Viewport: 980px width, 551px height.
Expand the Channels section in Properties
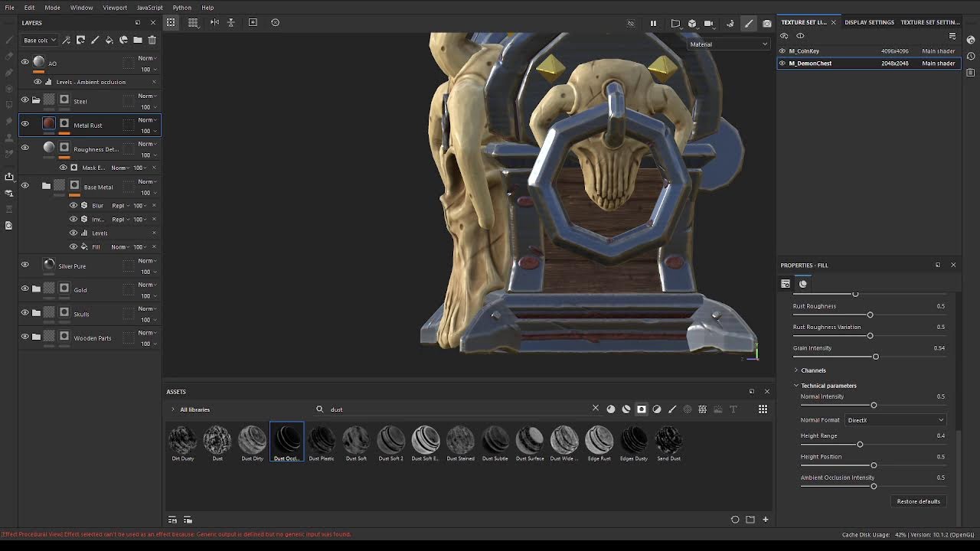coord(796,370)
